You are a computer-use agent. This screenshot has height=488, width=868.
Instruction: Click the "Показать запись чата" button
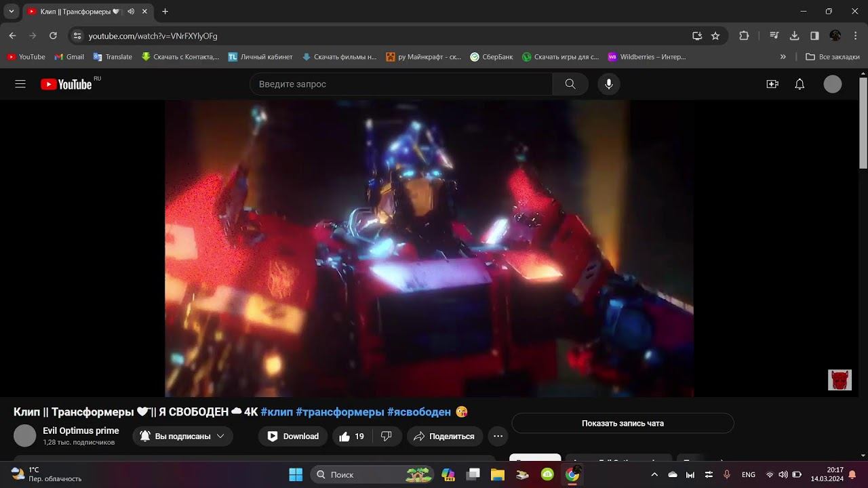[623, 424]
